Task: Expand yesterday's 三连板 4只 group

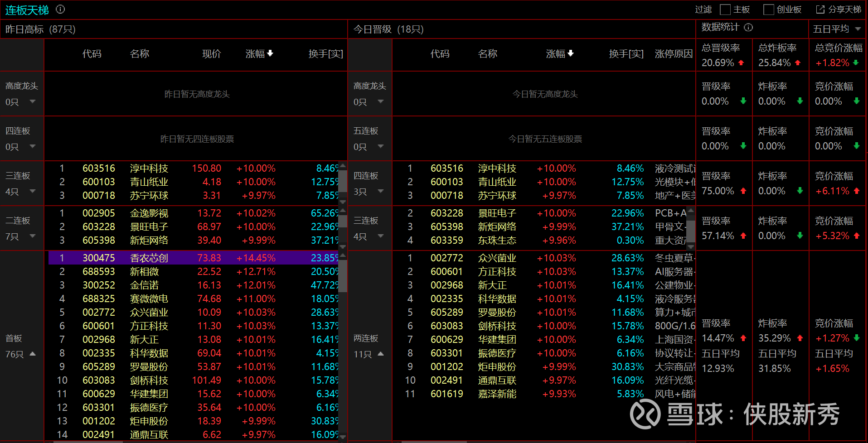Action: [x=33, y=191]
